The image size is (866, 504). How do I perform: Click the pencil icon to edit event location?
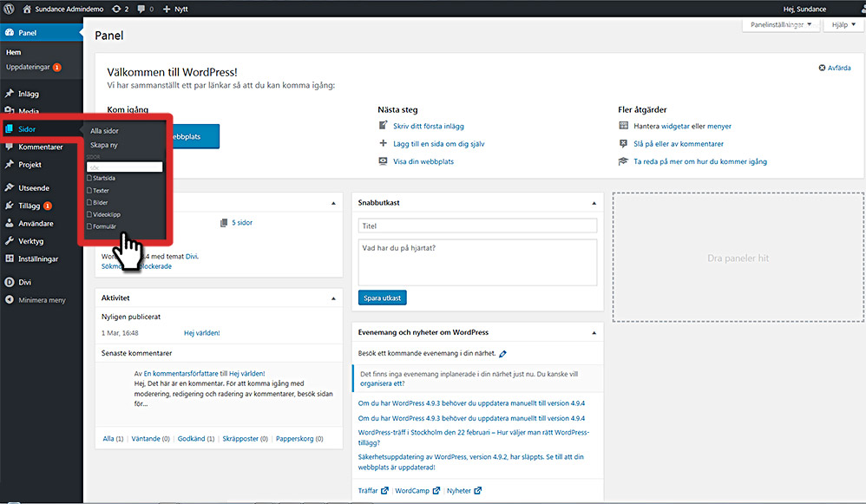[x=502, y=354]
